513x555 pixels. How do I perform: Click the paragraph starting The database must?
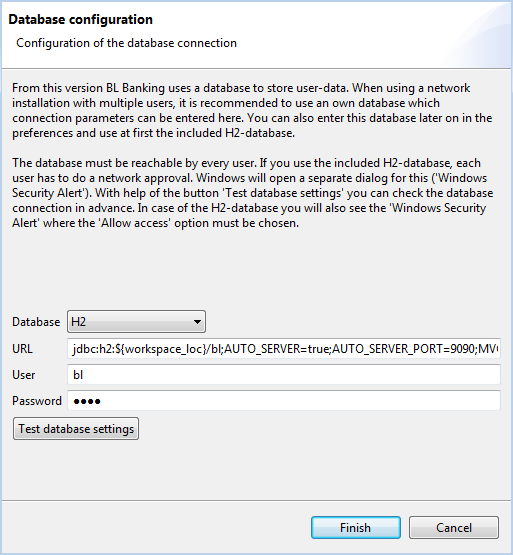tap(252, 193)
